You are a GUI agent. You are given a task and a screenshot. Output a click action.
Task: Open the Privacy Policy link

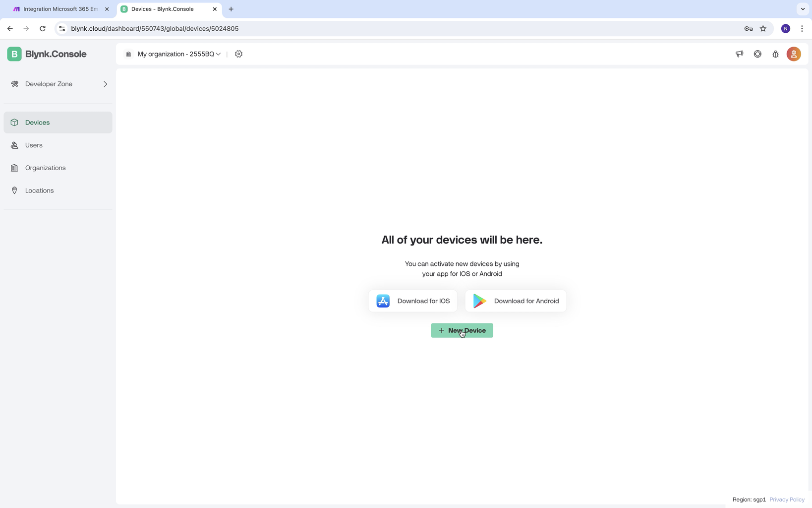(x=787, y=500)
